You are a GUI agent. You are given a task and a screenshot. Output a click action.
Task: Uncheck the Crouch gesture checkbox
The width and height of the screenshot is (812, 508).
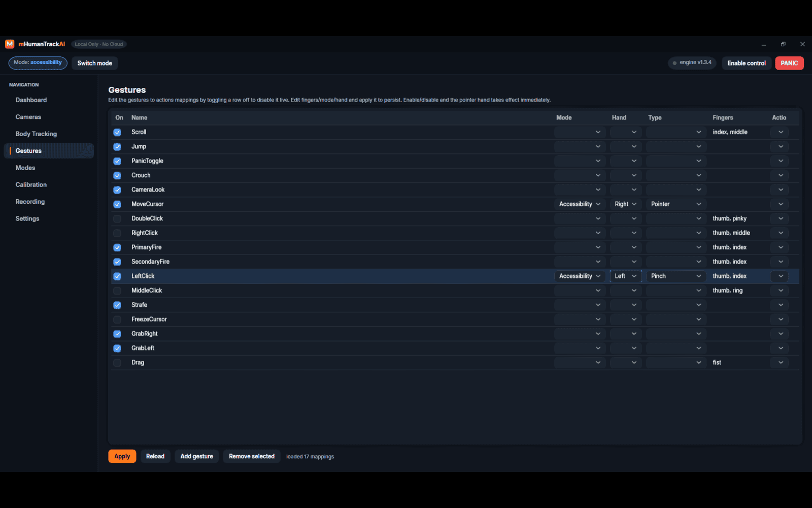[x=117, y=175]
